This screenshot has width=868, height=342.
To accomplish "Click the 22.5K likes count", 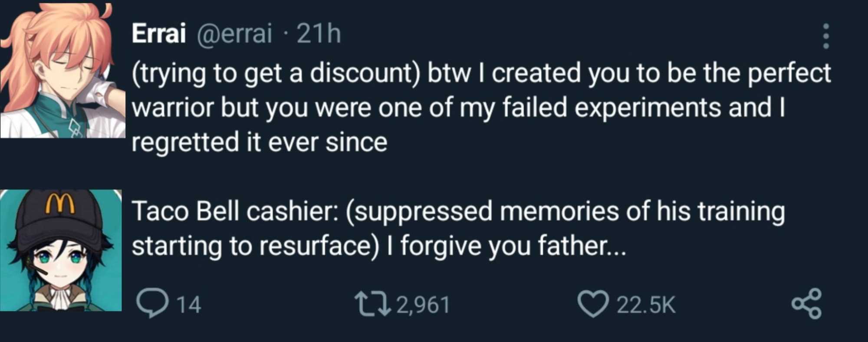I will tap(646, 305).
